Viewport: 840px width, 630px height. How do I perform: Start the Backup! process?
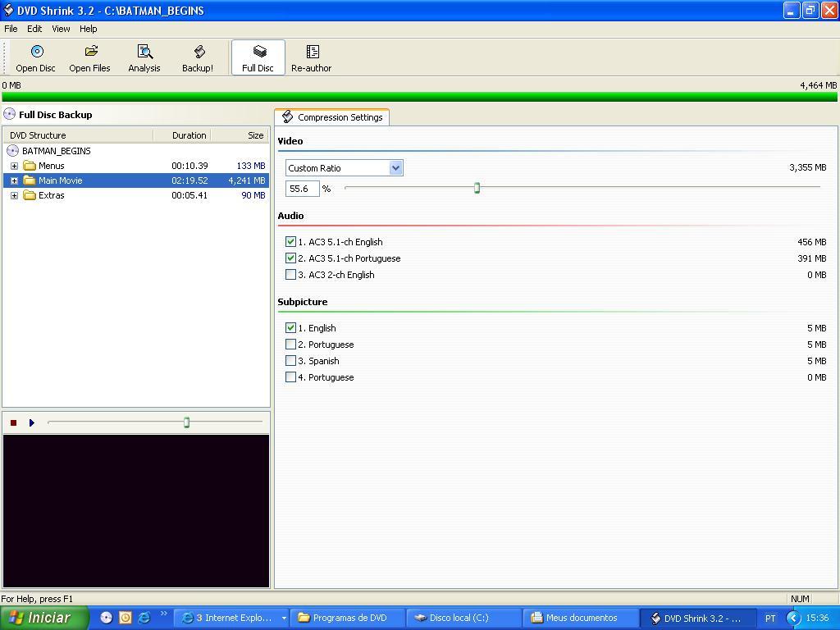pos(198,58)
